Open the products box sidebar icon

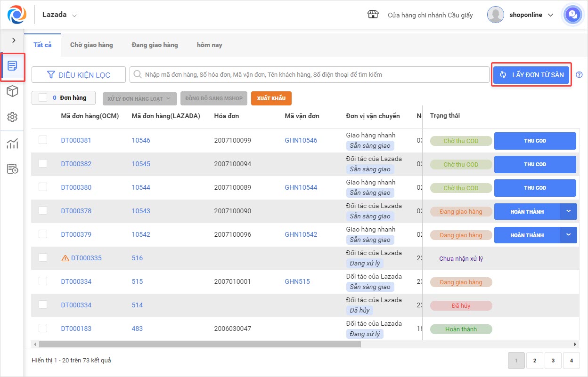[x=12, y=91]
